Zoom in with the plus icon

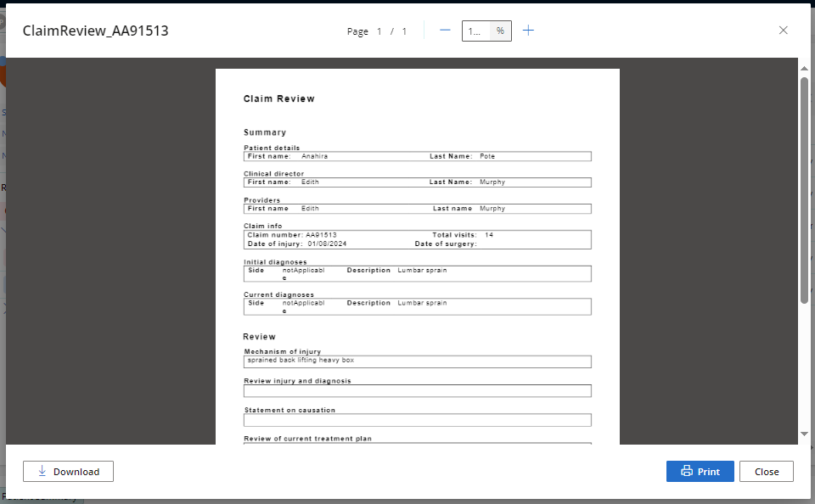(x=528, y=31)
